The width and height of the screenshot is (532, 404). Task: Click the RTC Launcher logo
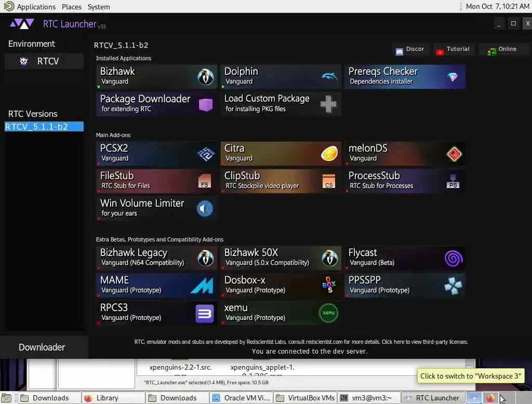point(22,24)
